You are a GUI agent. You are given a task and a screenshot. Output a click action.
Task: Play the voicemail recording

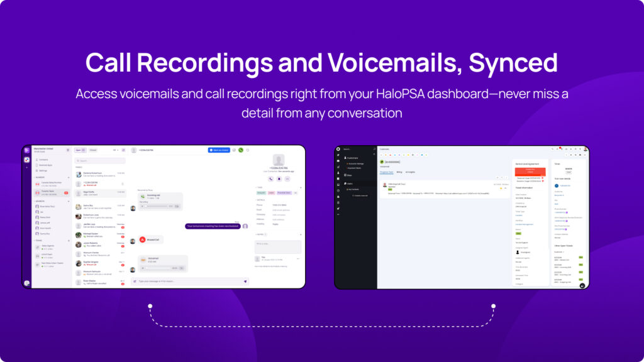click(x=143, y=268)
